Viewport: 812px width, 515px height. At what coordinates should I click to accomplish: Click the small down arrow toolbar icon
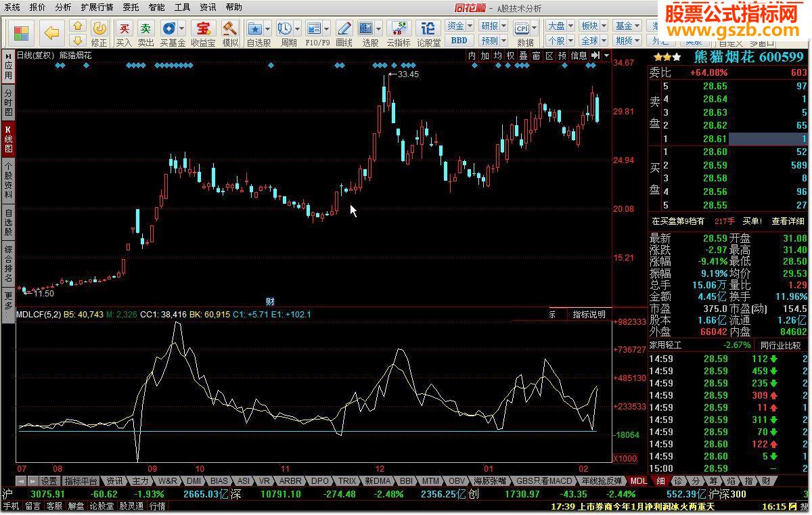(78, 41)
